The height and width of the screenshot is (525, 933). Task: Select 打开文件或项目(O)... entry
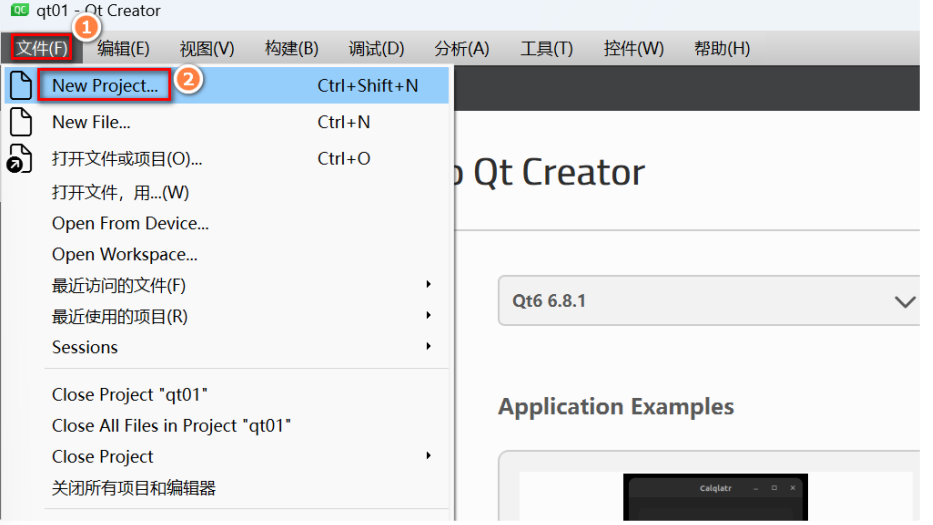(x=227, y=159)
